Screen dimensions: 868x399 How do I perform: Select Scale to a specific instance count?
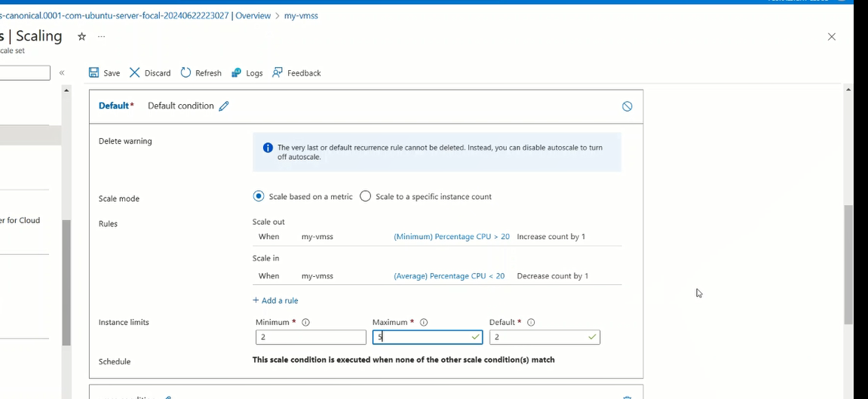pyautogui.click(x=366, y=196)
